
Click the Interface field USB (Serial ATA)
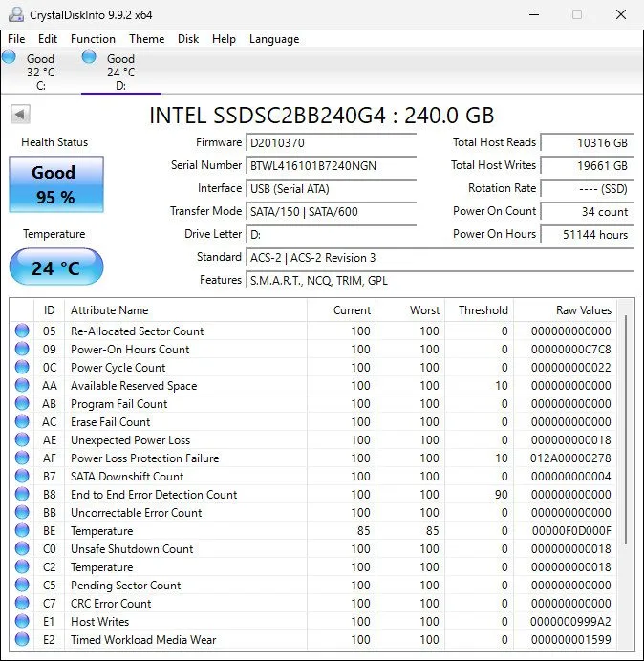coord(331,188)
